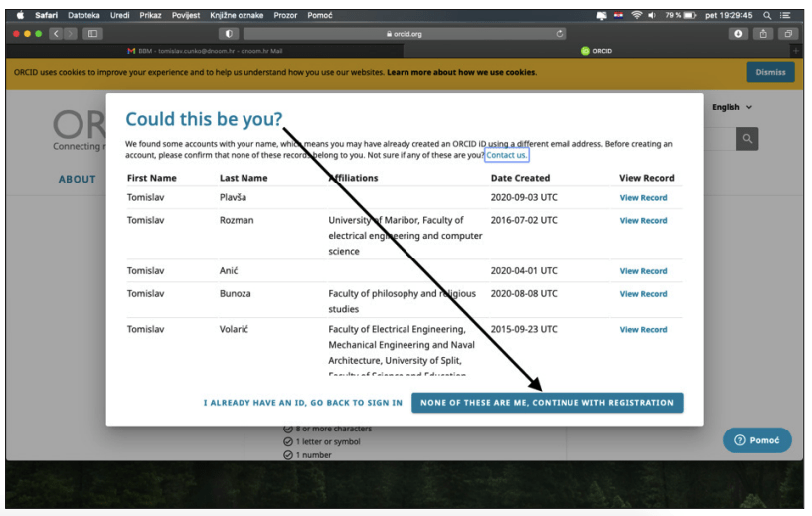This screenshot has width=812, height=516.
Task: Expand the English language dropdown
Action: point(731,107)
